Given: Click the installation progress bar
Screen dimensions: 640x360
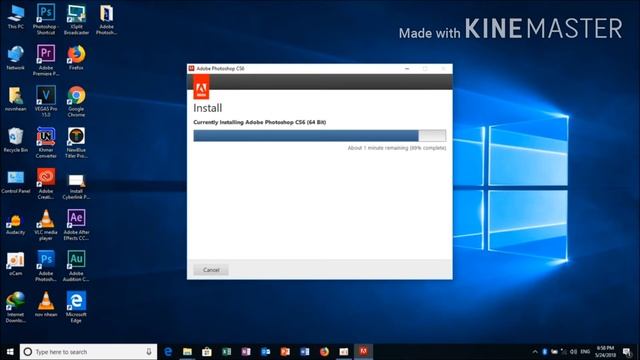Looking at the screenshot, I should coord(320,136).
